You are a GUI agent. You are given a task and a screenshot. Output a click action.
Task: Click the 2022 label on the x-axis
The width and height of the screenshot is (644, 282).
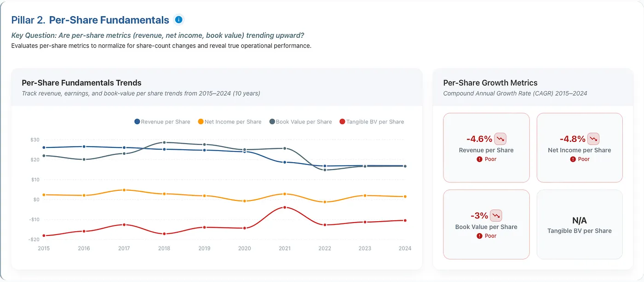[325, 248]
